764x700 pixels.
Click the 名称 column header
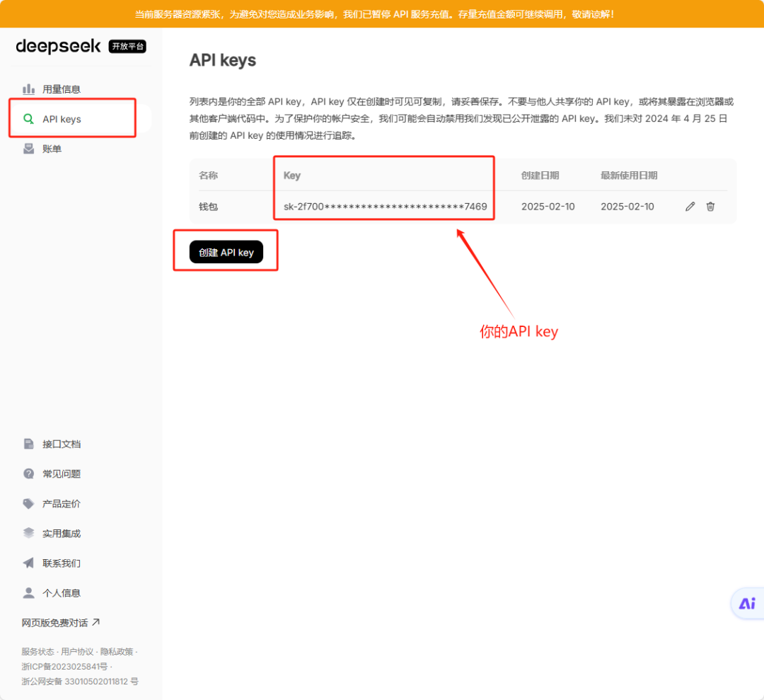pyautogui.click(x=208, y=176)
